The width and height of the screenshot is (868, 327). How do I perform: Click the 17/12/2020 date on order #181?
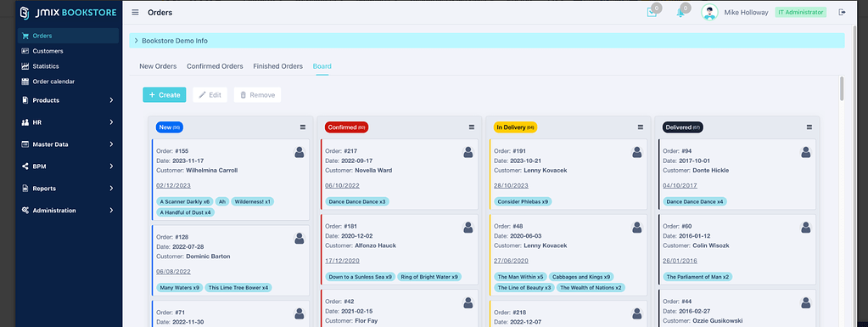pos(342,261)
